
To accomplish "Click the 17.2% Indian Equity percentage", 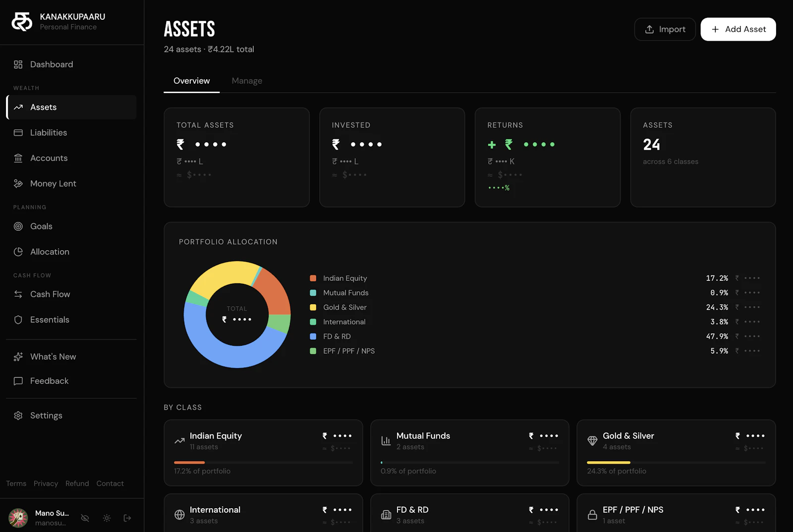I will tap(717, 278).
